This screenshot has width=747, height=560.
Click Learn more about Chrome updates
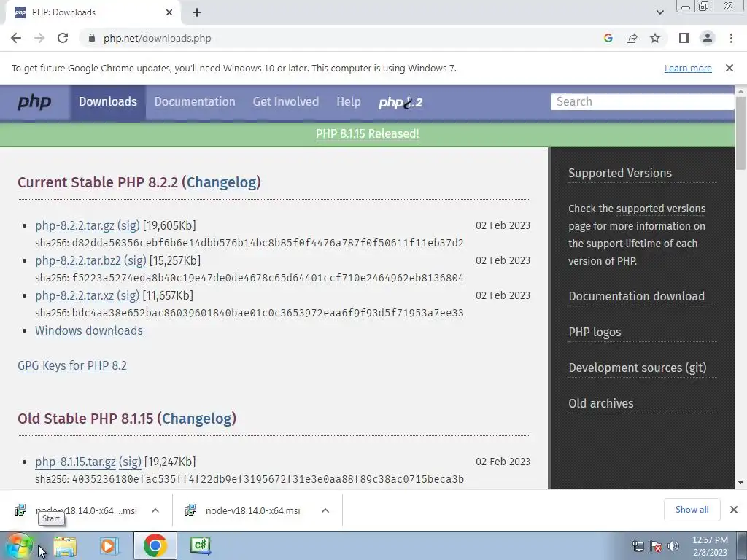click(688, 68)
